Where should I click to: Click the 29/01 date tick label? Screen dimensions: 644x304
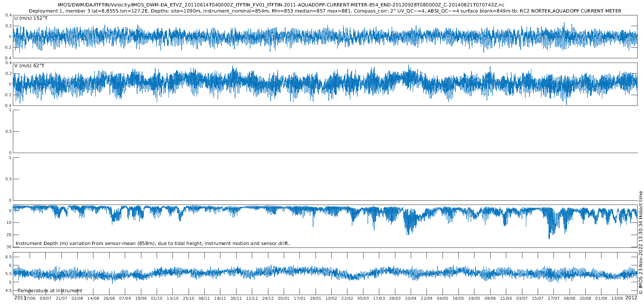[x=316, y=298]
